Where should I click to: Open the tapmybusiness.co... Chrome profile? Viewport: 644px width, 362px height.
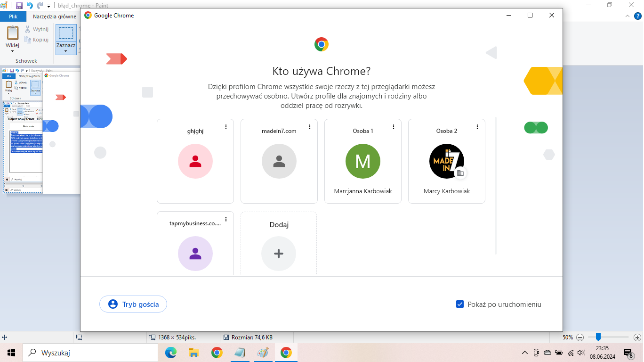pos(195,244)
